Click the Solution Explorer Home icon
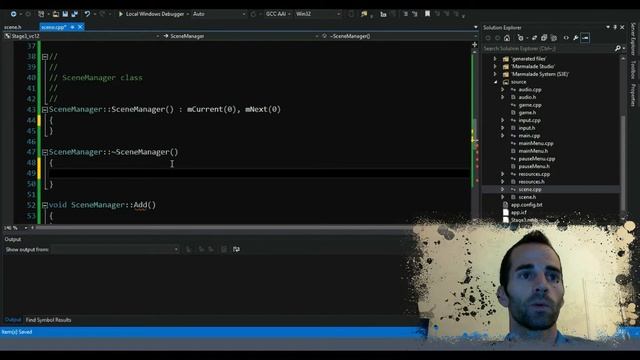This screenshot has width=640, height=360. pyautogui.click(x=507, y=38)
